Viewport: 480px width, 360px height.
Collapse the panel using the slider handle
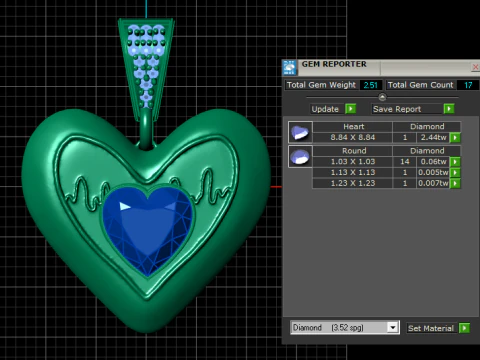382,97
